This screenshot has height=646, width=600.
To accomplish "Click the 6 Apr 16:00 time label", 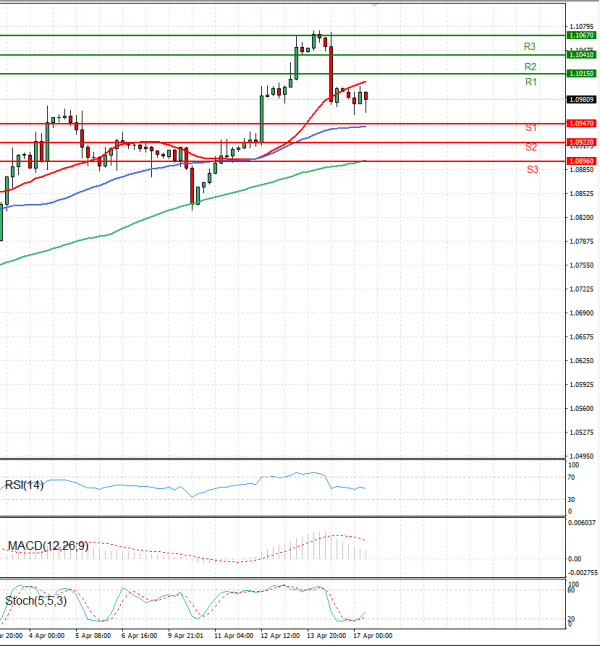I will pos(139,636).
